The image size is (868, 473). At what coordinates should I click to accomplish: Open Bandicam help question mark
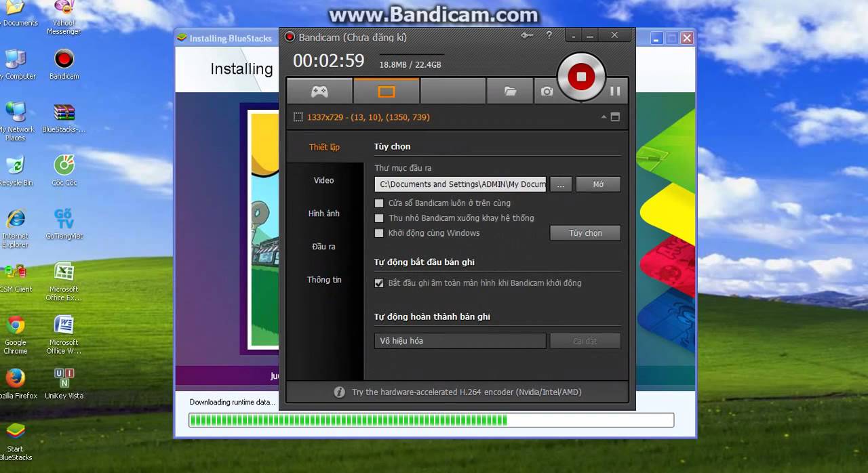click(x=549, y=36)
